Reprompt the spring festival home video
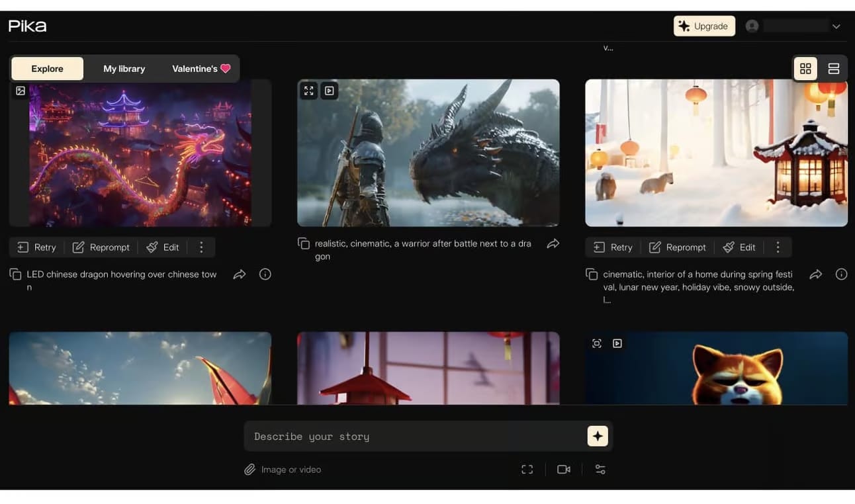This screenshot has width=855, height=504. click(678, 247)
